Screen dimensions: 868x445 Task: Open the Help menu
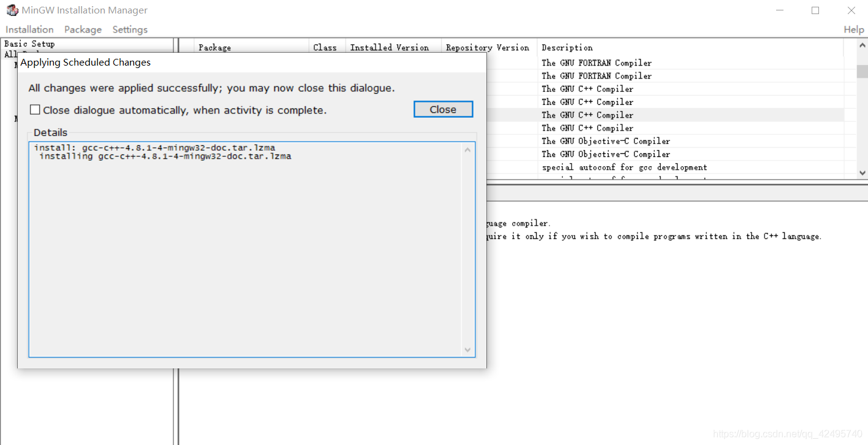tap(853, 29)
